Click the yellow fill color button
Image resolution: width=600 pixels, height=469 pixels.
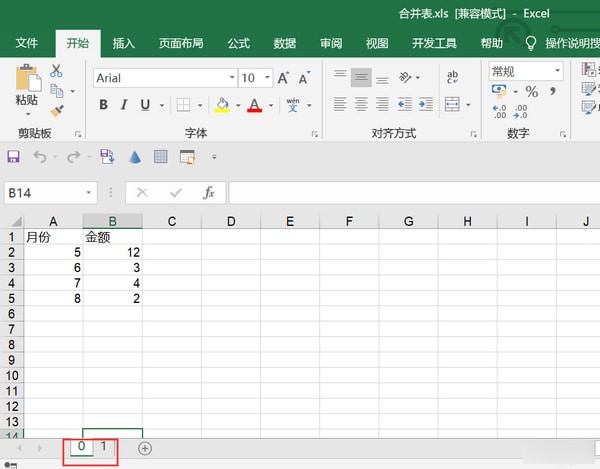(221, 105)
